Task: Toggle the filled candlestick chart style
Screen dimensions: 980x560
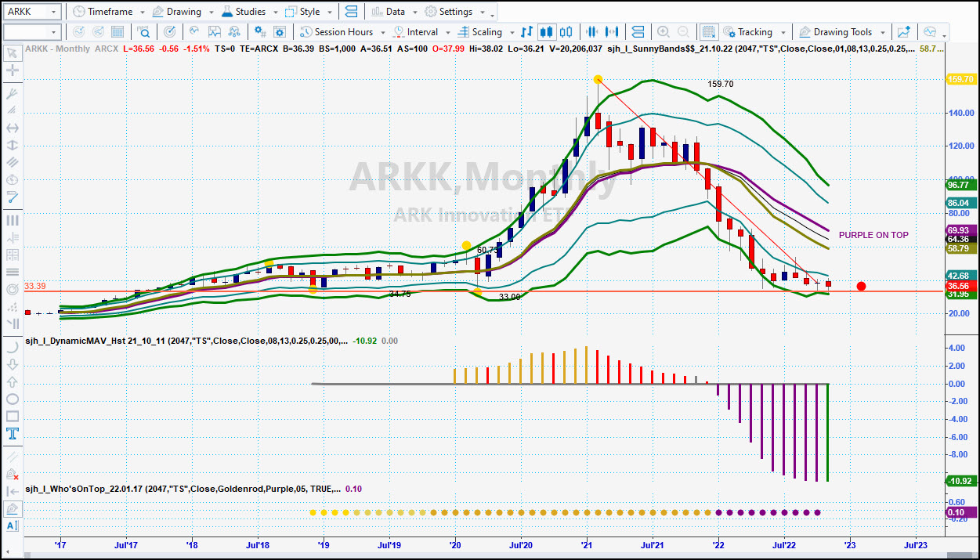Action: pos(547,32)
